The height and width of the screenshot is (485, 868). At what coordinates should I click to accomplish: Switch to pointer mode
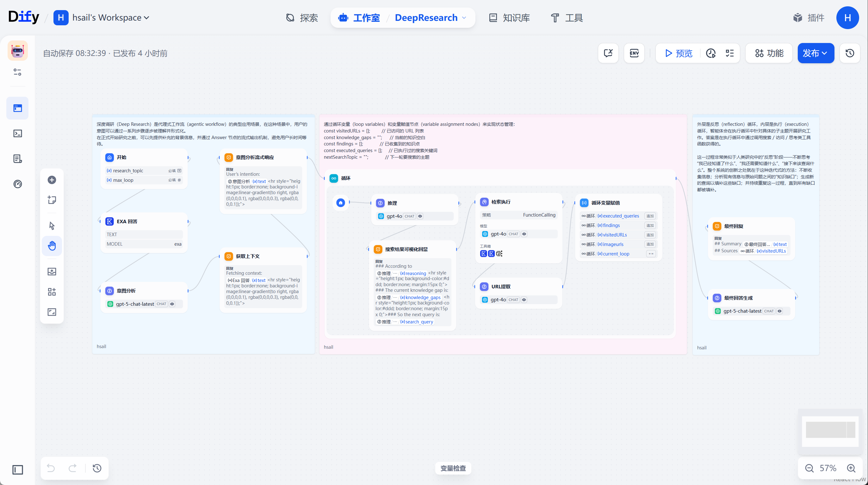tap(52, 225)
